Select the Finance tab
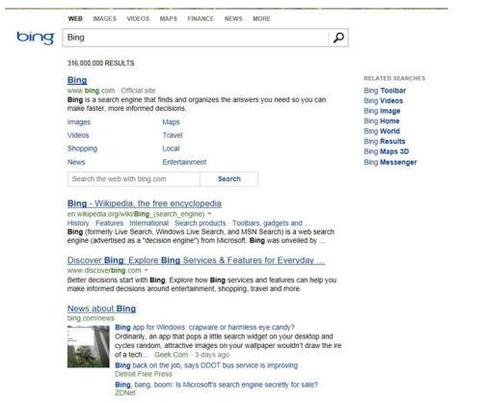This screenshot has height=403, width=483. [x=201, y=19]
